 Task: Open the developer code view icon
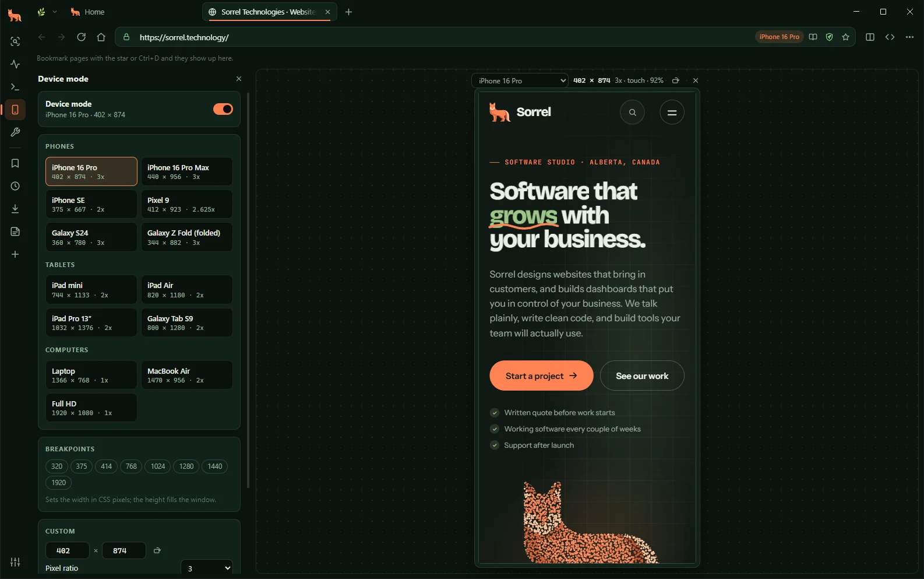click(890, 37)
